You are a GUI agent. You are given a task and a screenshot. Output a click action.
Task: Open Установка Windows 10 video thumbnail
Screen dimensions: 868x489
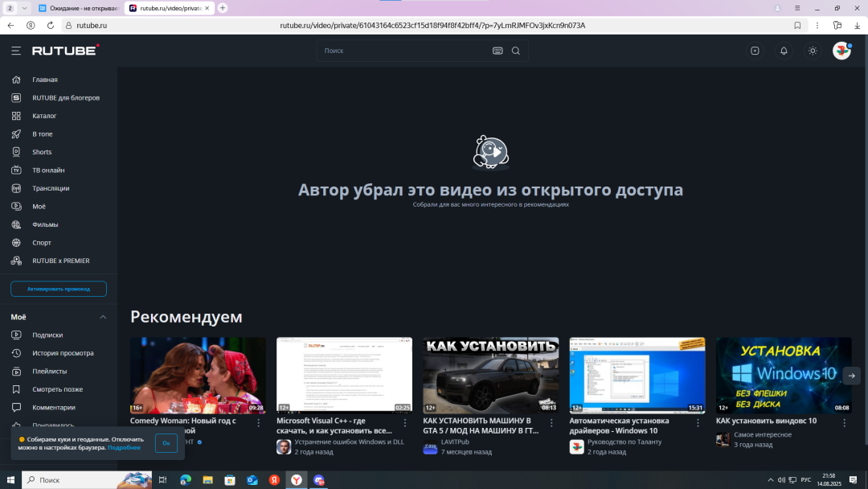pyautogui.click(x=784, y=376)
